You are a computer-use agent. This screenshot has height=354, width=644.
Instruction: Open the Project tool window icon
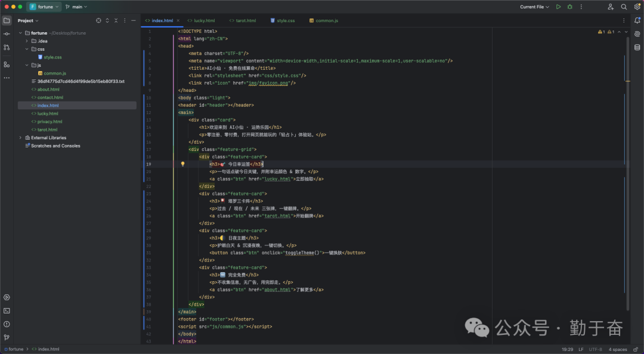pyautogui.click(x=7, y=20)
